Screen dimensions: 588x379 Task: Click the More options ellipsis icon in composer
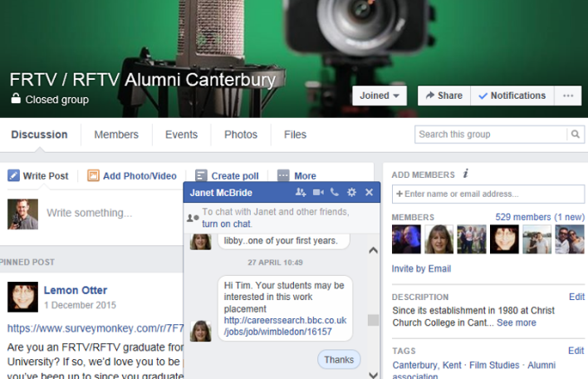tap(283, 175)
